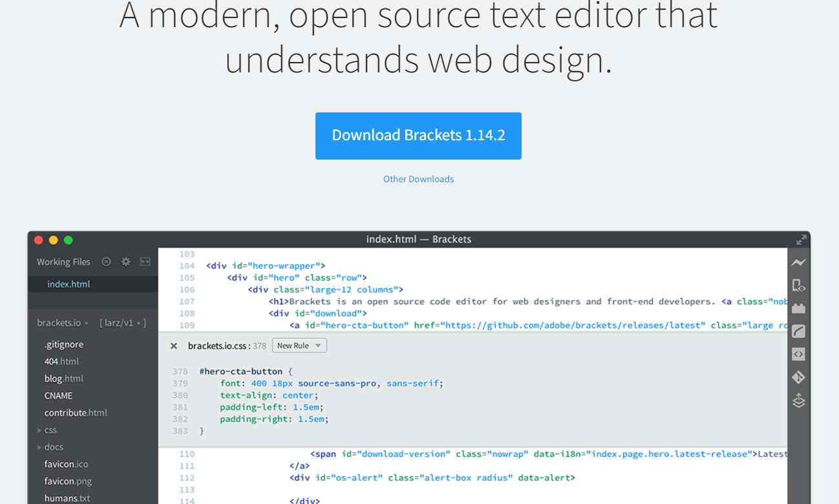Open favicon.ico in file tree
Image resolution: width=839 pixels, height=504 pixels.
(x=66, y=464)
